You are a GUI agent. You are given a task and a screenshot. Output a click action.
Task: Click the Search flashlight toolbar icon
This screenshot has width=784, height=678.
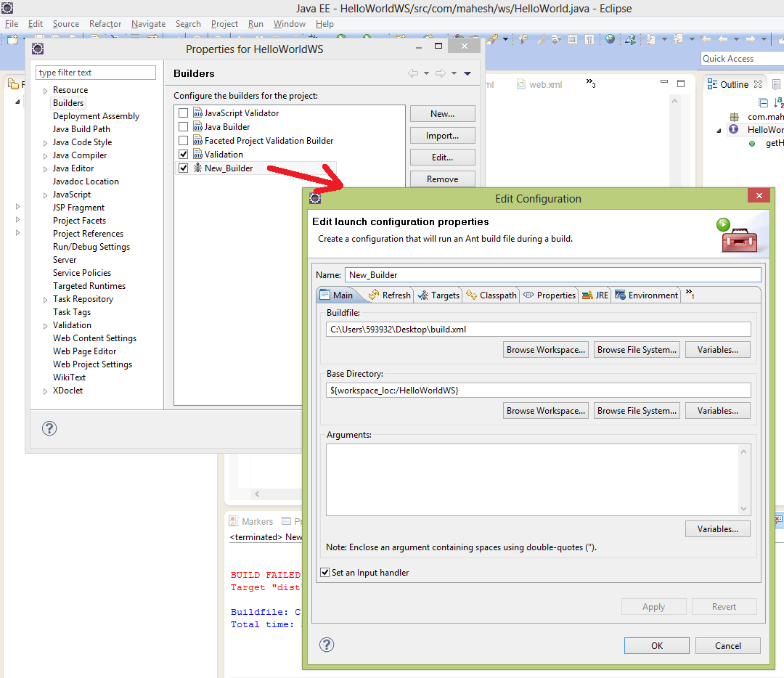[x=492, y=39]
